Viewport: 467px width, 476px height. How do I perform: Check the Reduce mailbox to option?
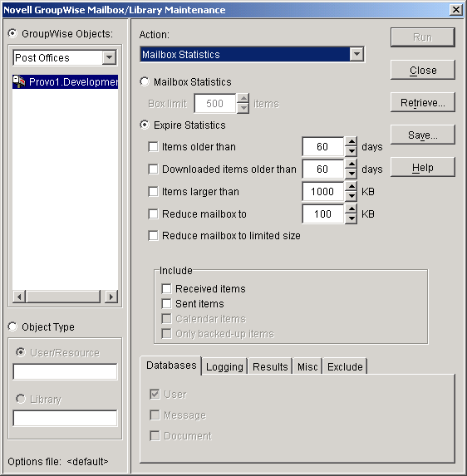154,214
